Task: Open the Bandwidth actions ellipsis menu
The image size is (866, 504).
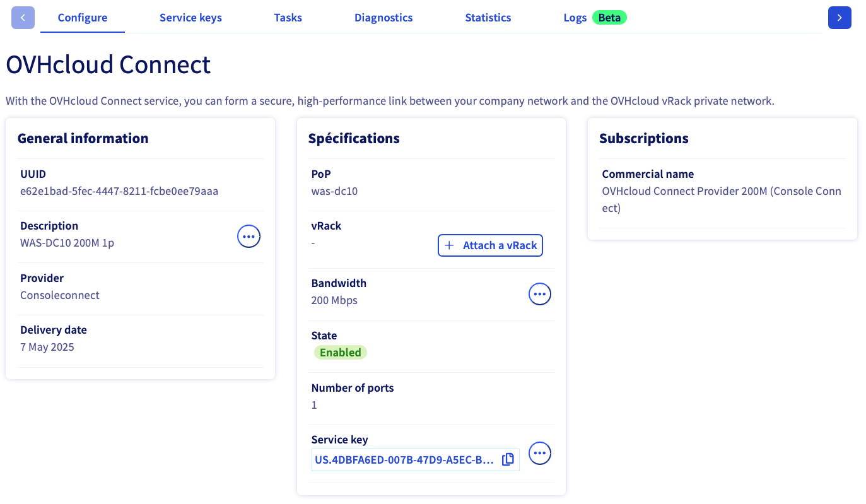Action: coord(539,294)
